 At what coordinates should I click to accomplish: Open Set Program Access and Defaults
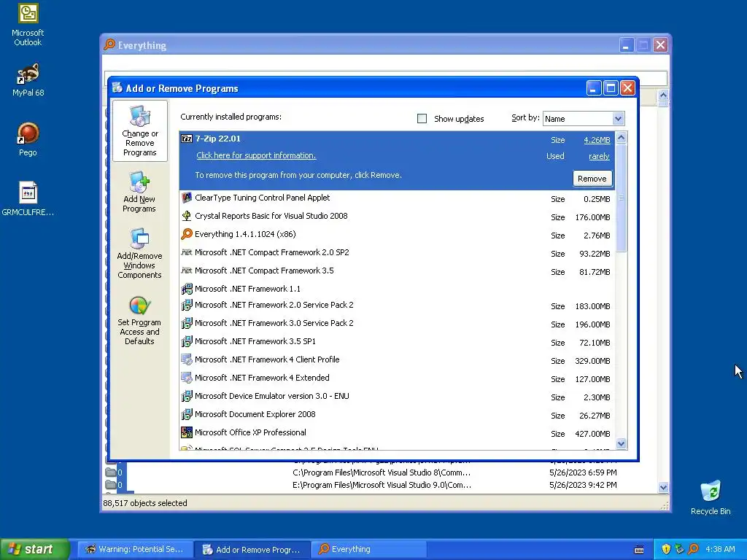139,321
